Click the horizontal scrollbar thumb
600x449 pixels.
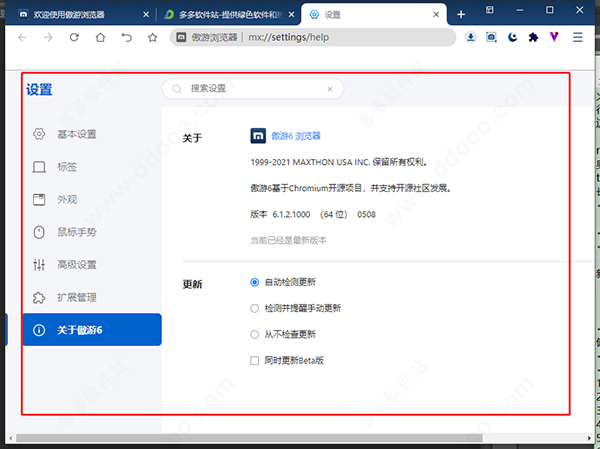pyautogui.click(x=249, y=438)
